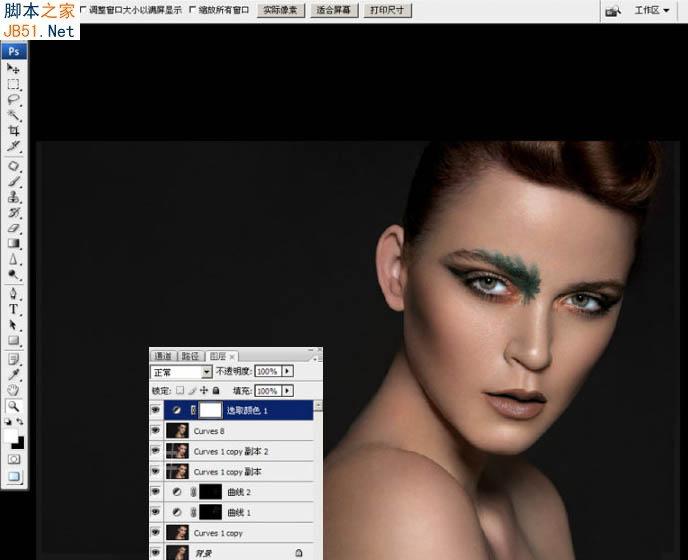Viewport: 688px width, 560px height.
Task: Select the Curves 8 layer name
Action: tap(209, 431)
